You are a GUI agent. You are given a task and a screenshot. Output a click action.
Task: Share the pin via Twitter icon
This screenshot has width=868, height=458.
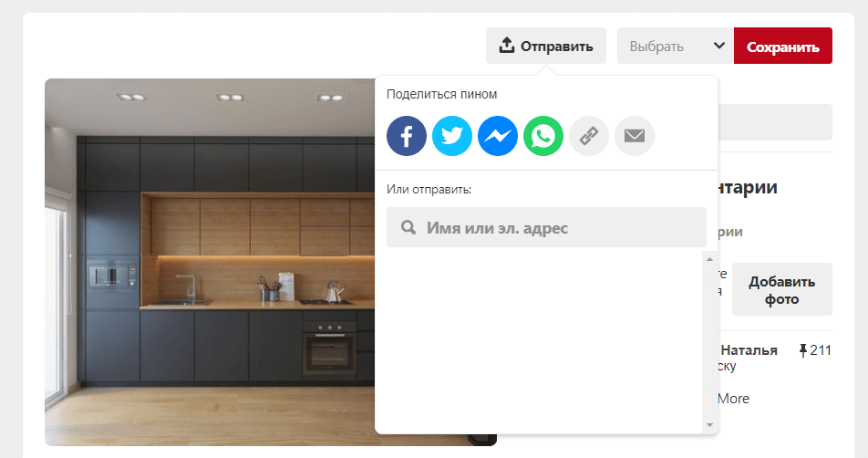pos(452,137)
